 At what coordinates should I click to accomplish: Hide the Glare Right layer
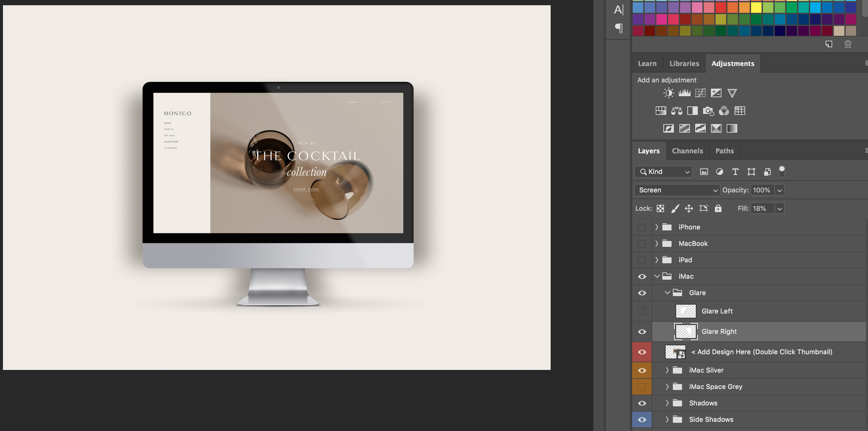tap(642, 332)
